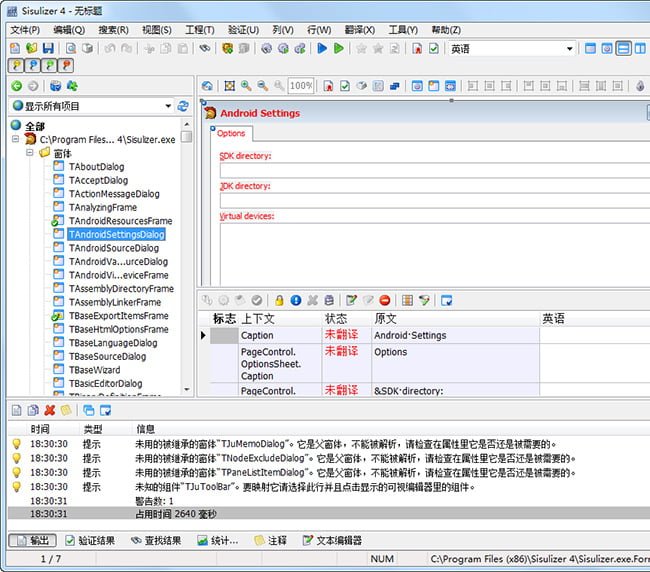Click the red stop-sign icon above grid

coord(384,299)
